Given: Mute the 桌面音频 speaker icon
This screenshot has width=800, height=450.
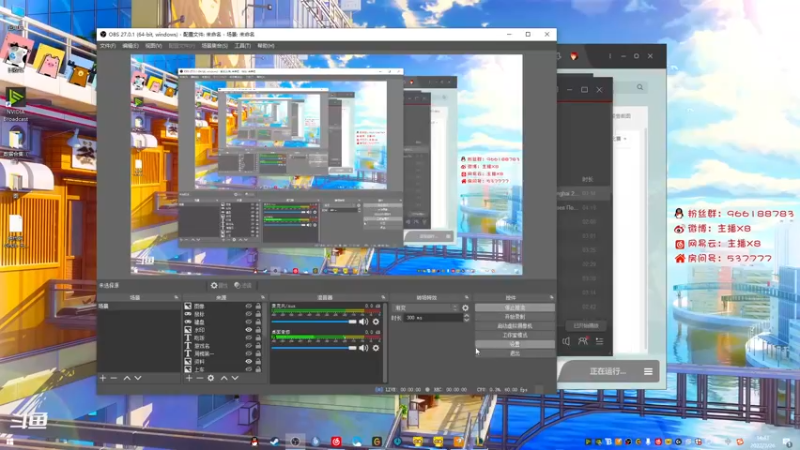Looking at the screenshot, I should pos(363,348).
